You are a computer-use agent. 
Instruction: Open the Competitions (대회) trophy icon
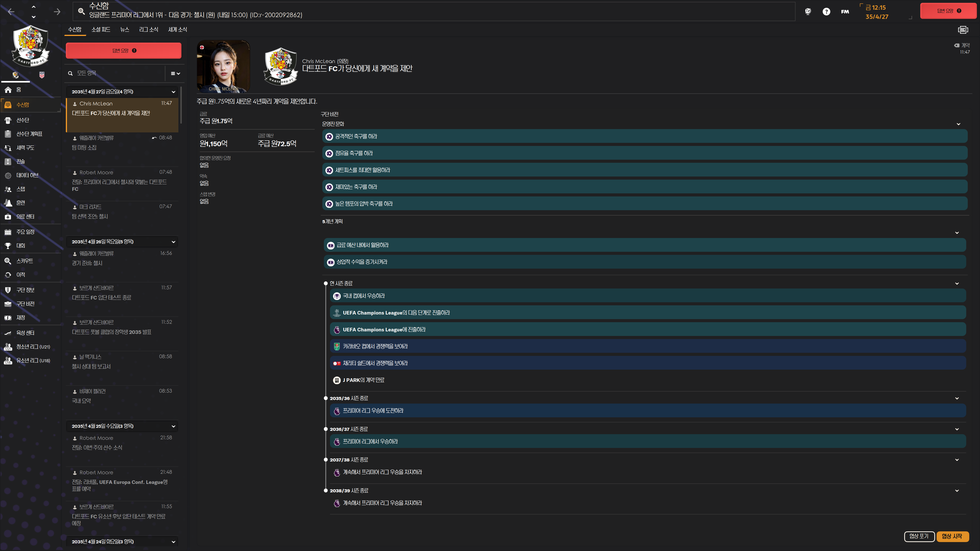[8, 246]
